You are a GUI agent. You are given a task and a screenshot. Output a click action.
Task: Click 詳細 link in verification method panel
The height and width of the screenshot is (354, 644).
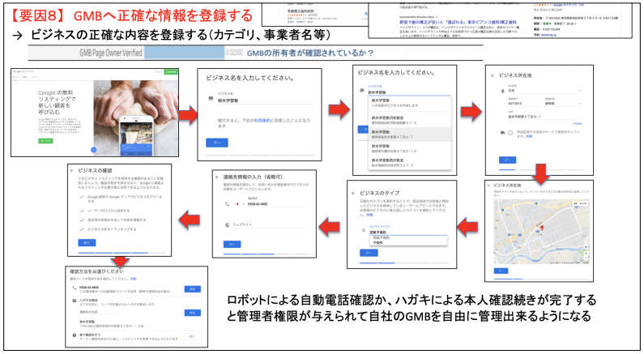click(x=133, y=279)
